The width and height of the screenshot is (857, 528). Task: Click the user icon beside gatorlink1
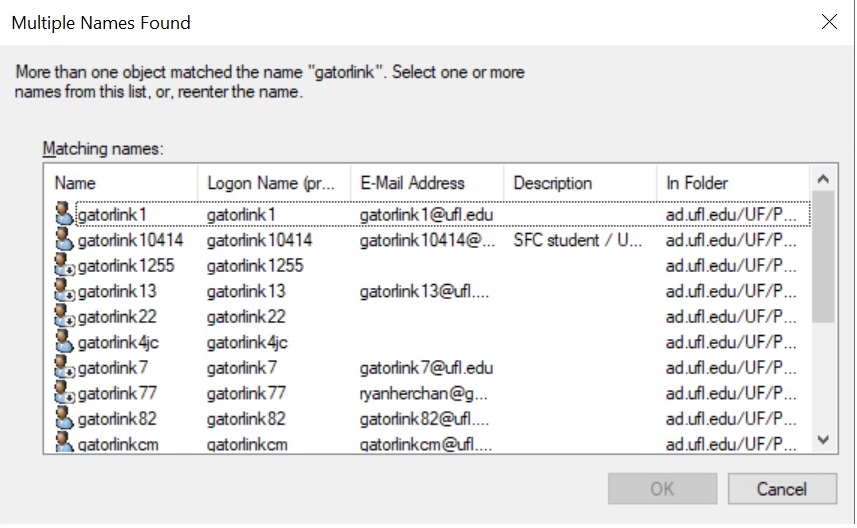[x=64, y=214]
